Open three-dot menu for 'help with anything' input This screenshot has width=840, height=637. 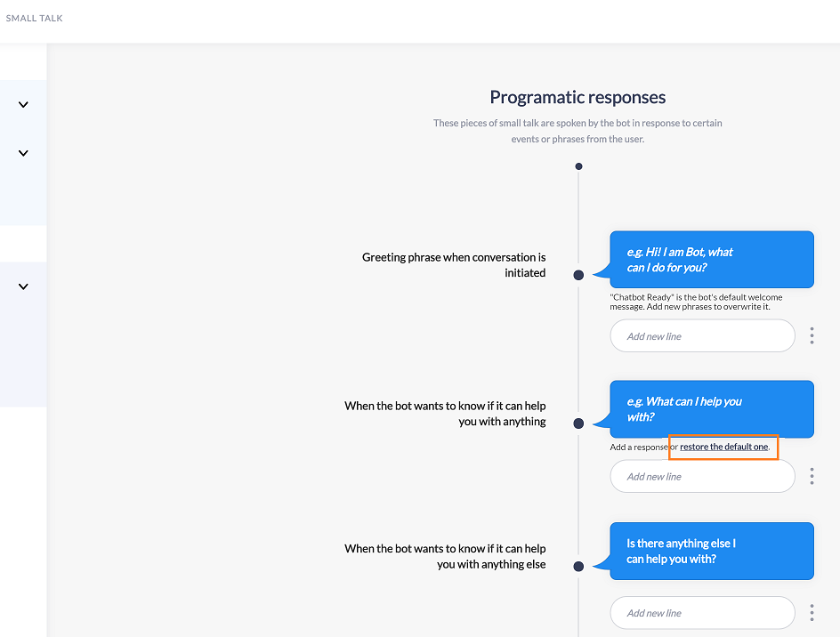pyautogui.click(x=812, y=476)
